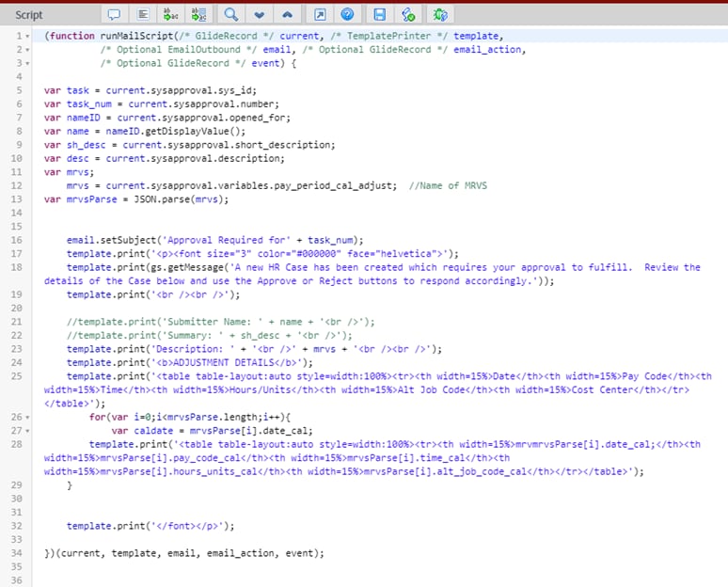Open the Replace All tool
The height and width of the screenshot is (587, 728).
pos(199,14)
